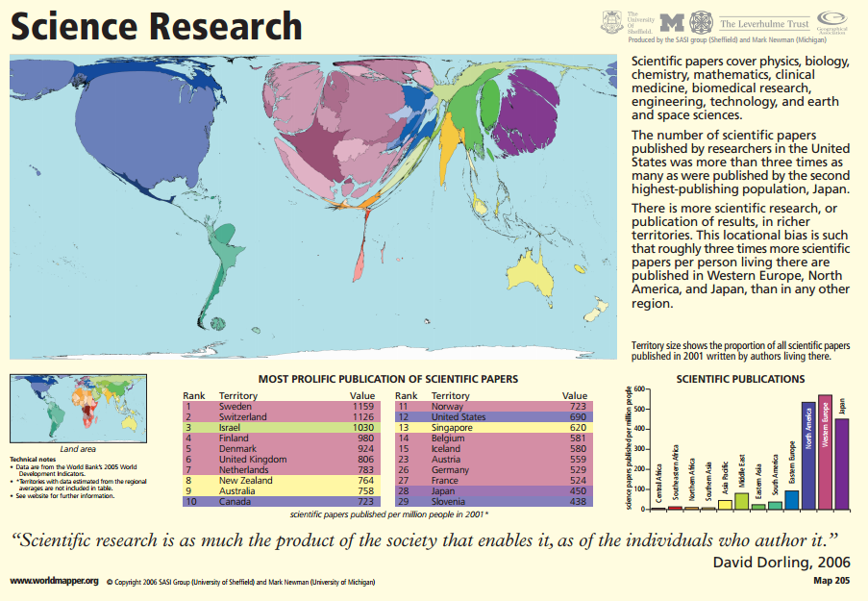Click the Copyright 2006 SASI Group text

(x=241, y=582)
